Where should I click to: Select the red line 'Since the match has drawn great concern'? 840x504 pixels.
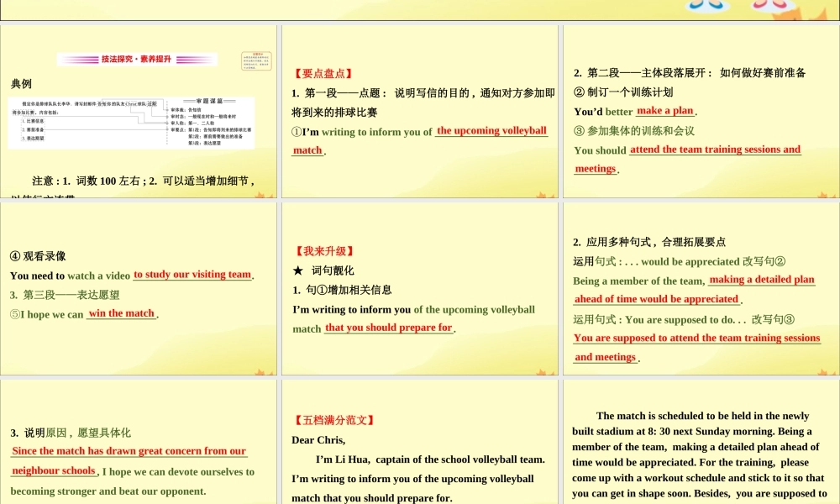(x=129, y=451)
